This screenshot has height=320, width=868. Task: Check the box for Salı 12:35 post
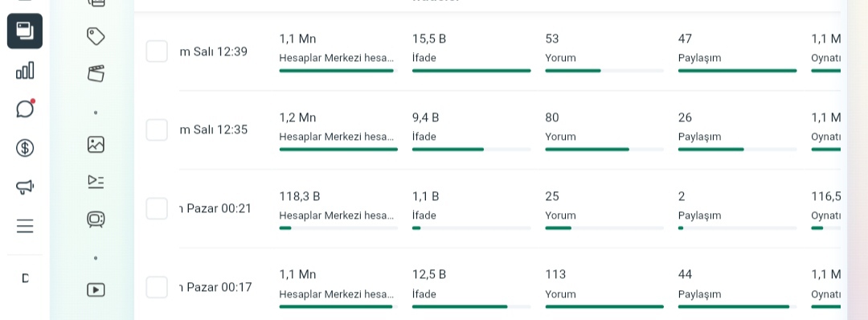pyautogui.click(x=157, y=130)
